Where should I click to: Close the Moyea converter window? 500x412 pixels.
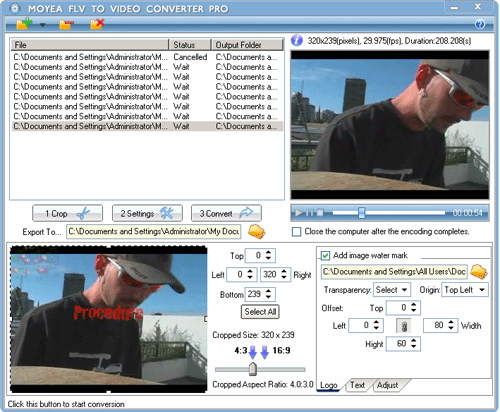(478, 7)
